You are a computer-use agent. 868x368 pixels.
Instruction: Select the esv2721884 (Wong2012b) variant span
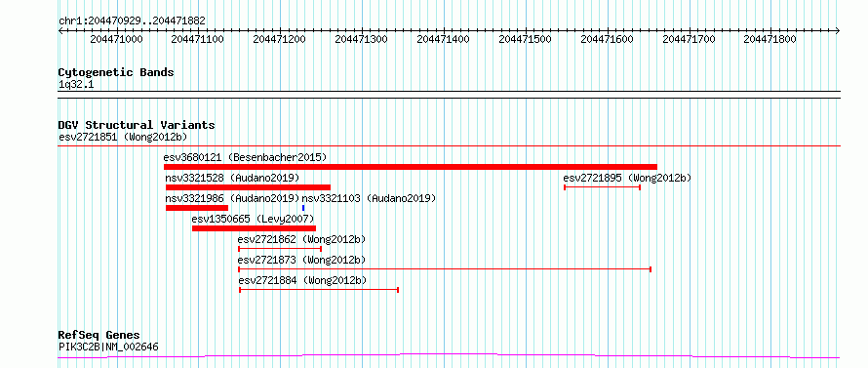(x=319, y=290)
